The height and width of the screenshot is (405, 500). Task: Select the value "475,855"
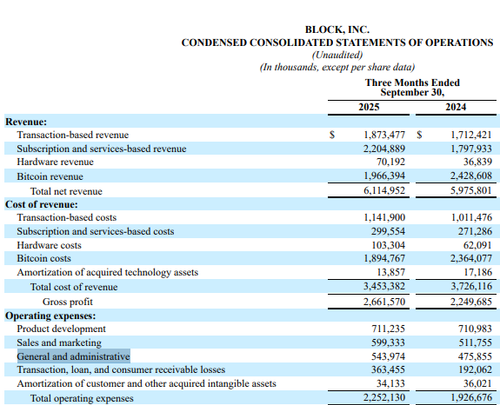click(475, 357)
